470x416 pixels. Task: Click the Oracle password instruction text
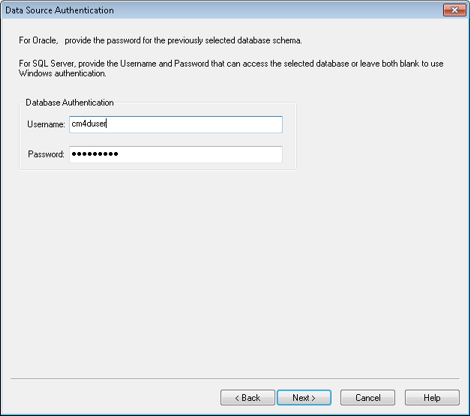coord(160,40)
